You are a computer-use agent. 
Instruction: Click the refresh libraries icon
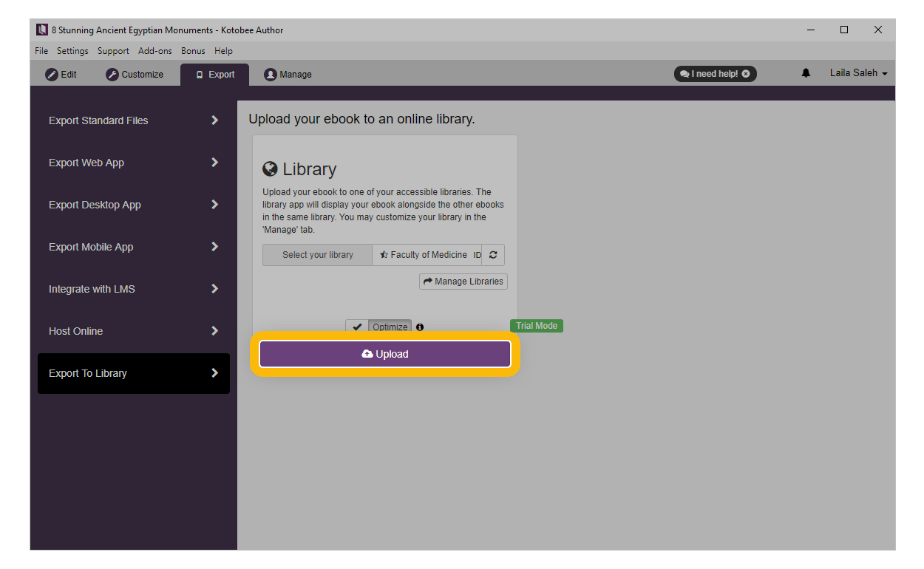(493, 255)
